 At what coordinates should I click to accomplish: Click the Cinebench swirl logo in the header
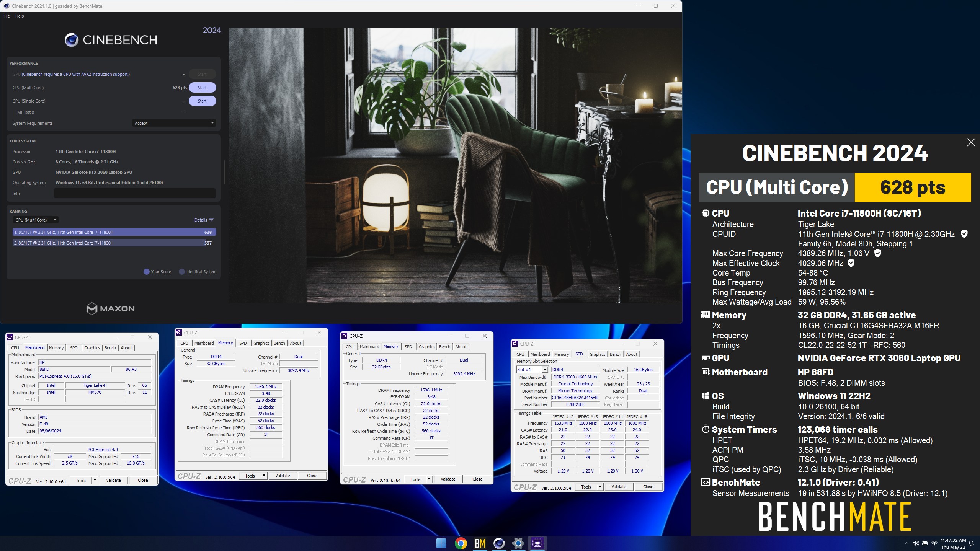click(72, 40)
